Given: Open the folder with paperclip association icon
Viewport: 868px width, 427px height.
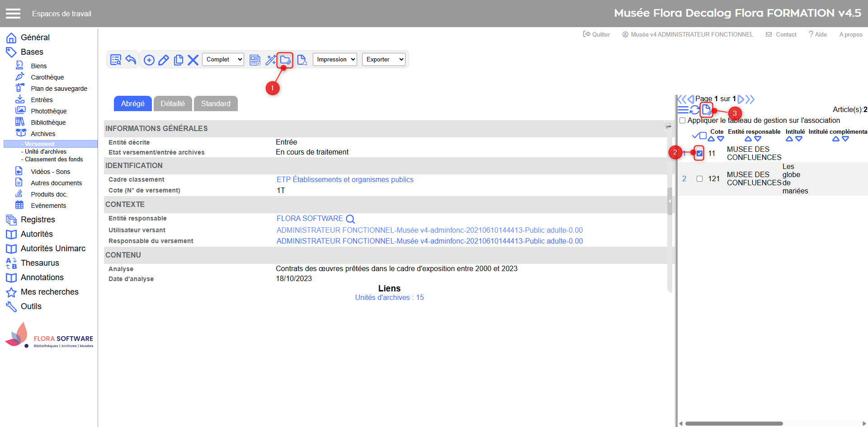Looking at the screenshot, I should [285, 60].
